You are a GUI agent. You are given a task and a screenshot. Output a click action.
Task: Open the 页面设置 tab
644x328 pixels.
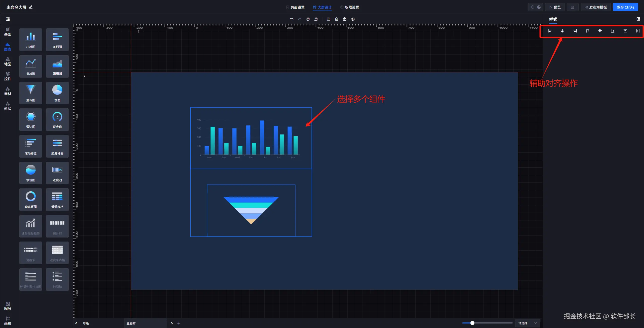click(x=295, y=7)
